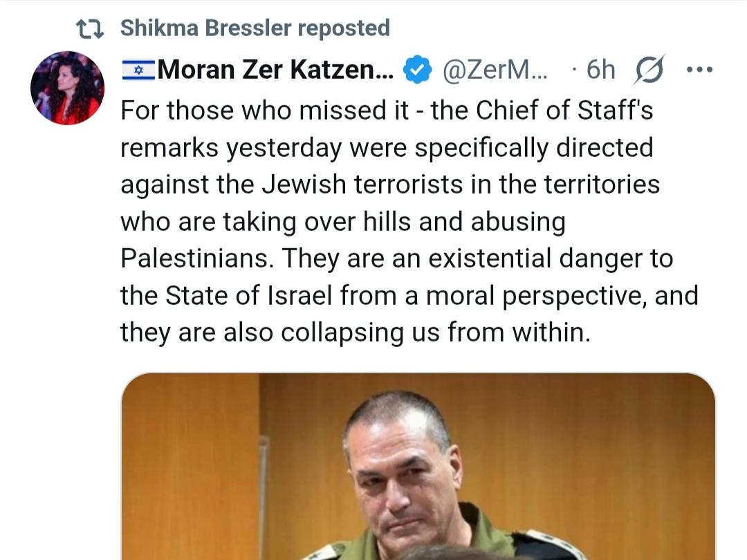Click the repost arrows icon
The height and width of the screenshot is (560, 747).
click(90, 28)
